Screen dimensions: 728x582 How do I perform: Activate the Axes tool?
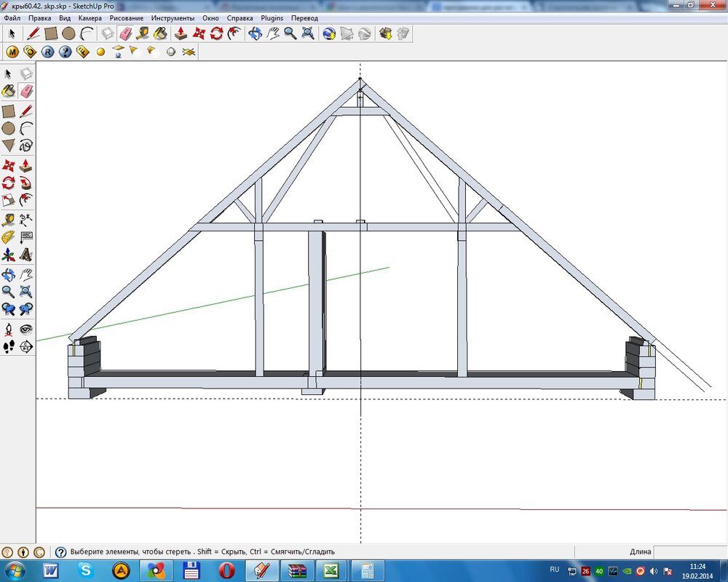point(9,255)
